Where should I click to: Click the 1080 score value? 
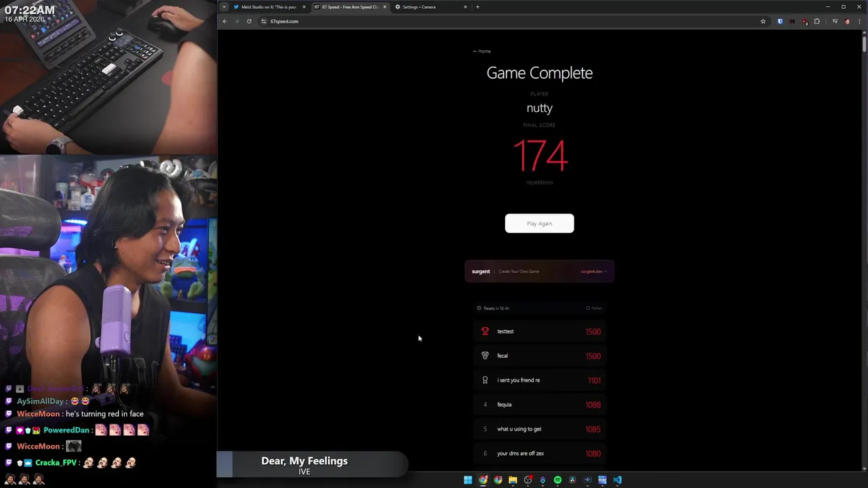[x=593, y=453]
